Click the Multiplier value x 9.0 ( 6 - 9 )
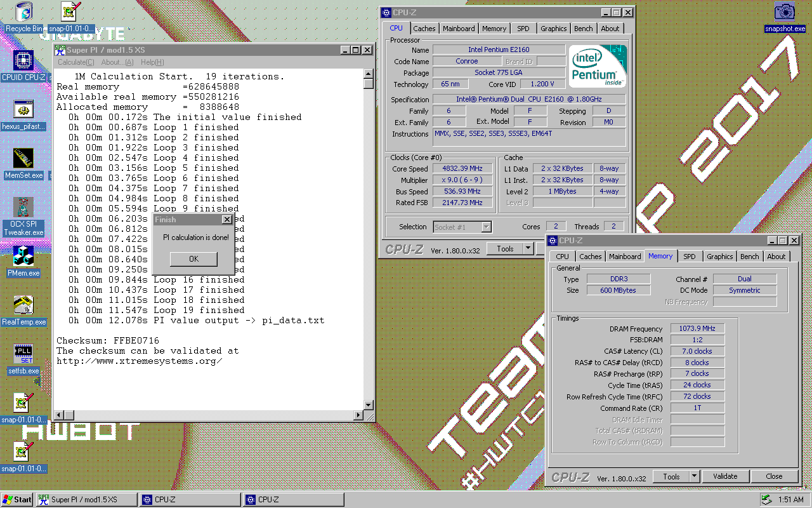 (x=461, y=180)
